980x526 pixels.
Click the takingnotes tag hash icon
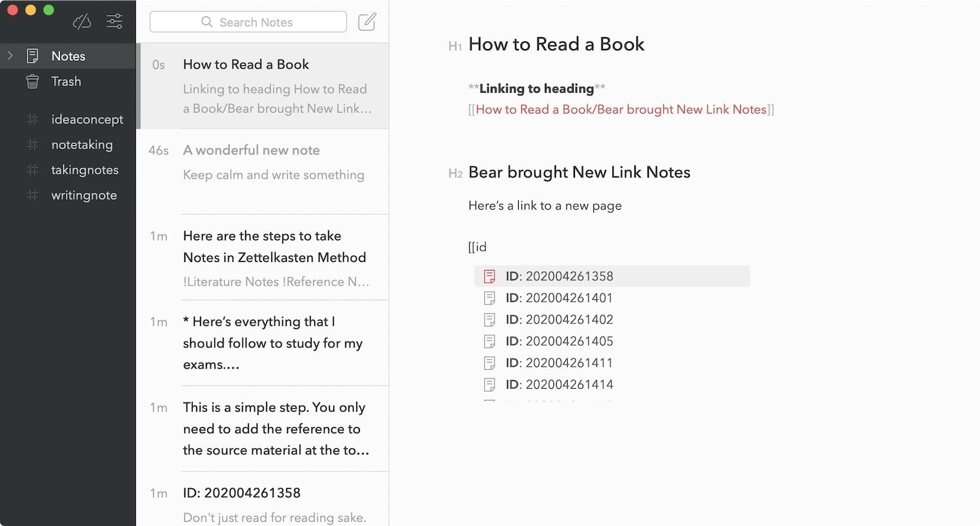32,170
